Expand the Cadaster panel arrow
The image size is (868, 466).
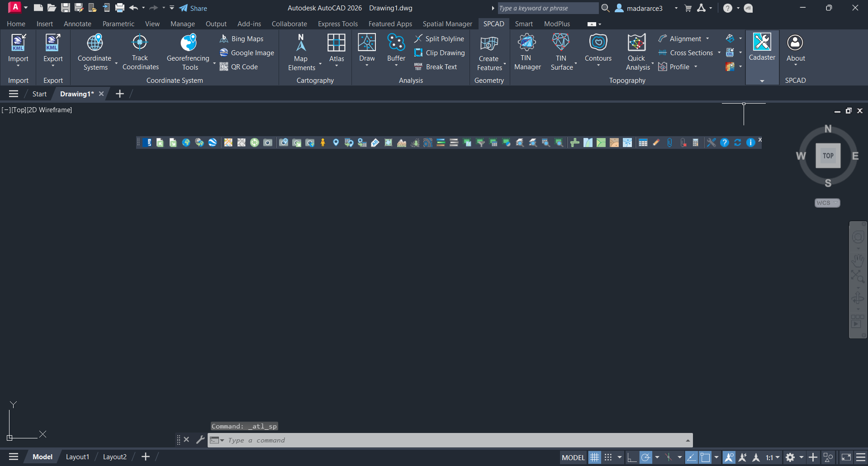tap(762, 81)
